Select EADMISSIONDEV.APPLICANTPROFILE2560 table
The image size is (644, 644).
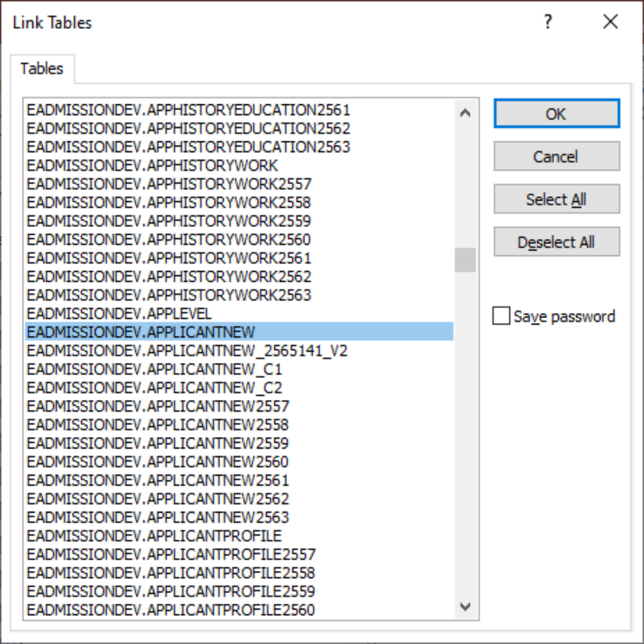tap(170, 609)
